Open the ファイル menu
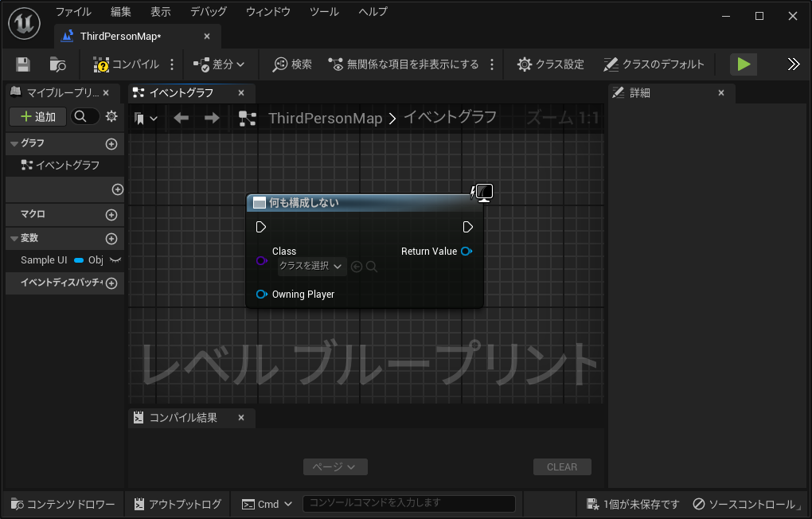 [73, 12]
